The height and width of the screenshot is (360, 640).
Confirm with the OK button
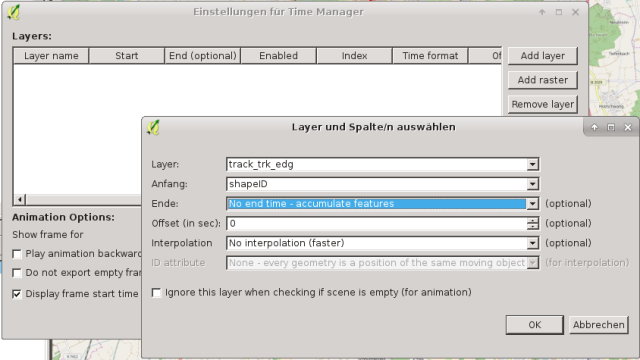pos(535,325)
